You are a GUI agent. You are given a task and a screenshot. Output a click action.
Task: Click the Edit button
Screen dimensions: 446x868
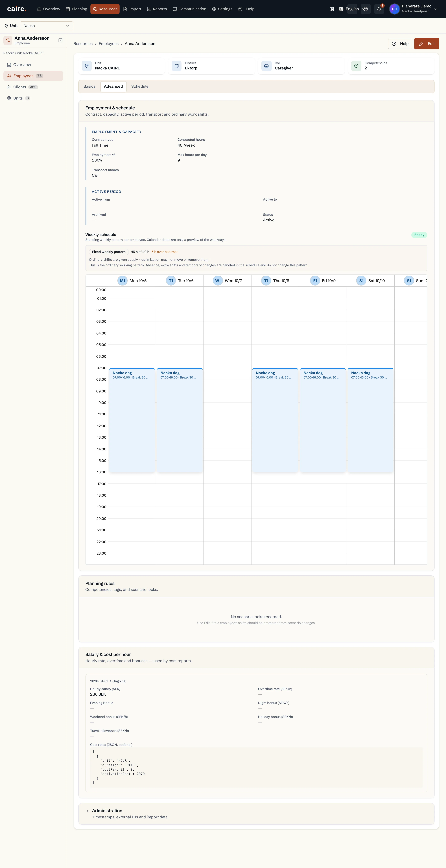tap(426, 44)
